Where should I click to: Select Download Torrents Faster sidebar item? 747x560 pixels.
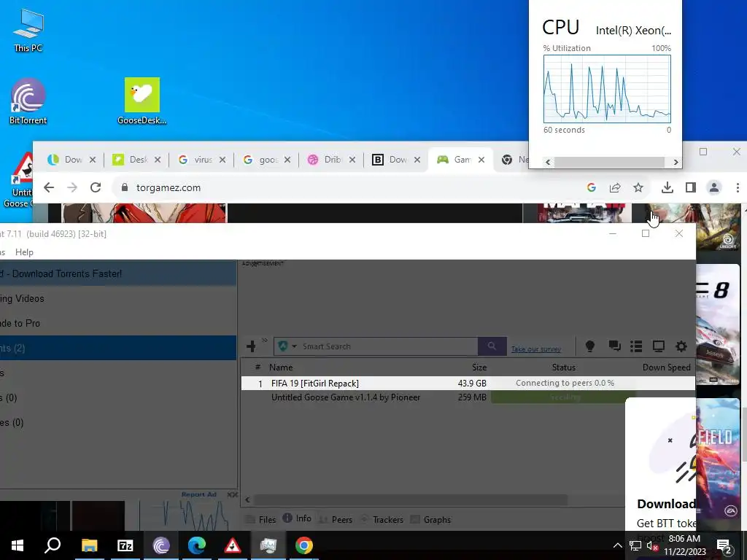click(117, 274)
